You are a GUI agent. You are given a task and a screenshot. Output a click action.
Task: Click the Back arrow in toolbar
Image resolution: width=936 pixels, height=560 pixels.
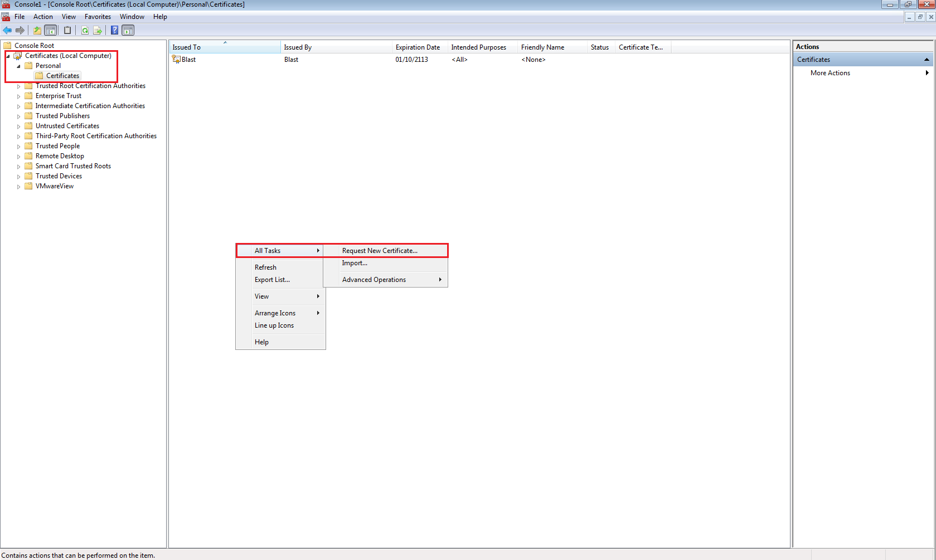(7, 30)
